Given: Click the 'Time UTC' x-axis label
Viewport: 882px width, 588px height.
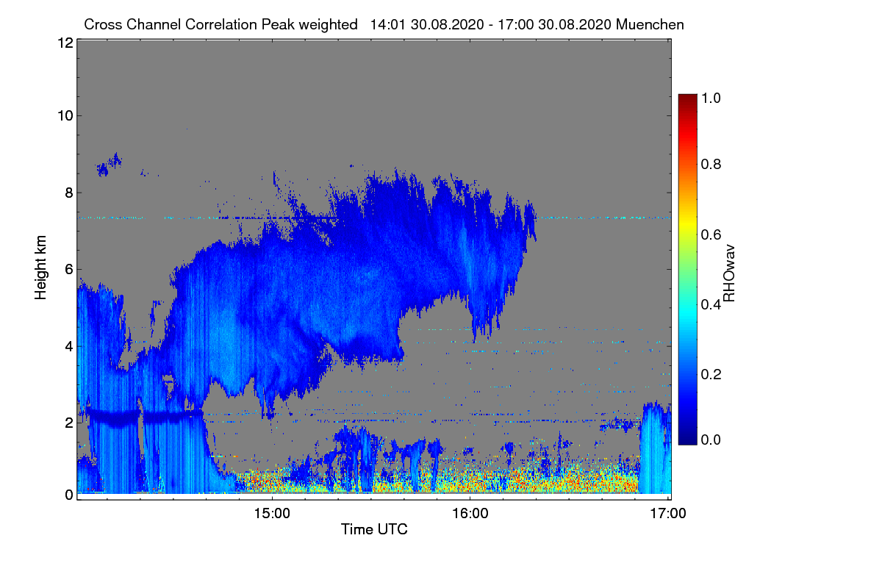Looking at the screenshot, I should pyautogui.click(x=374, y=529).
